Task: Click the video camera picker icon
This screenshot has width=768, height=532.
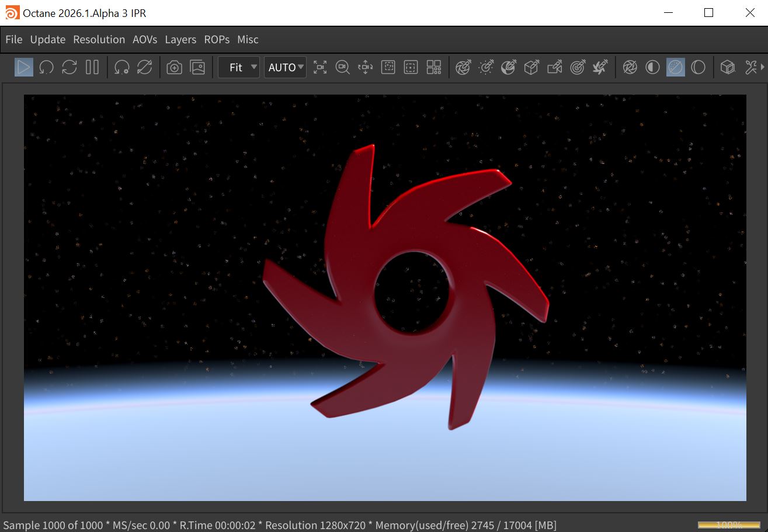Action: click(554, 68)
